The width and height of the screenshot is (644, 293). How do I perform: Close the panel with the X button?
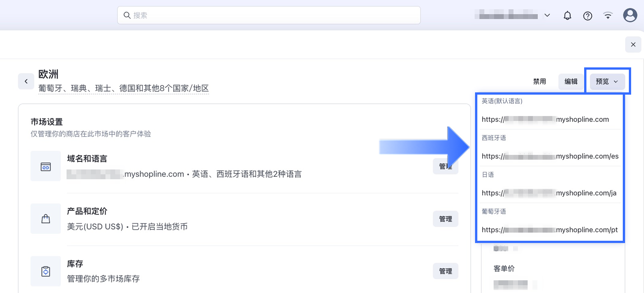(x=633, y=45)
